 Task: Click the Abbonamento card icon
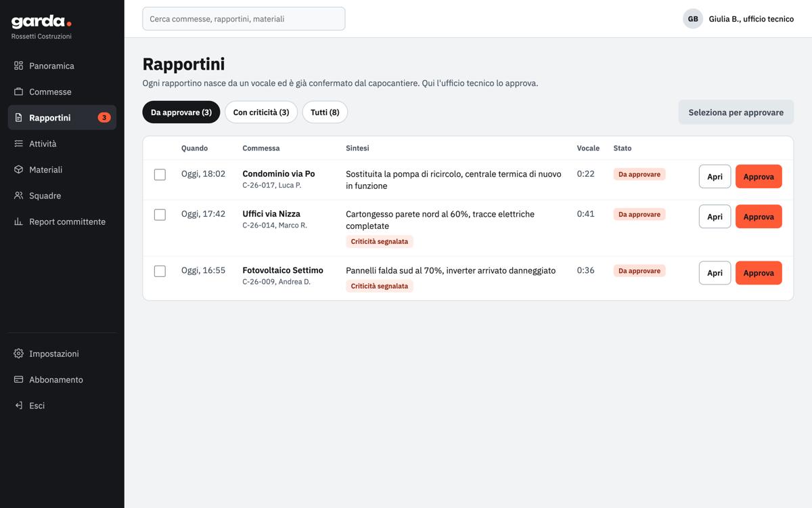tap(18, 379)
